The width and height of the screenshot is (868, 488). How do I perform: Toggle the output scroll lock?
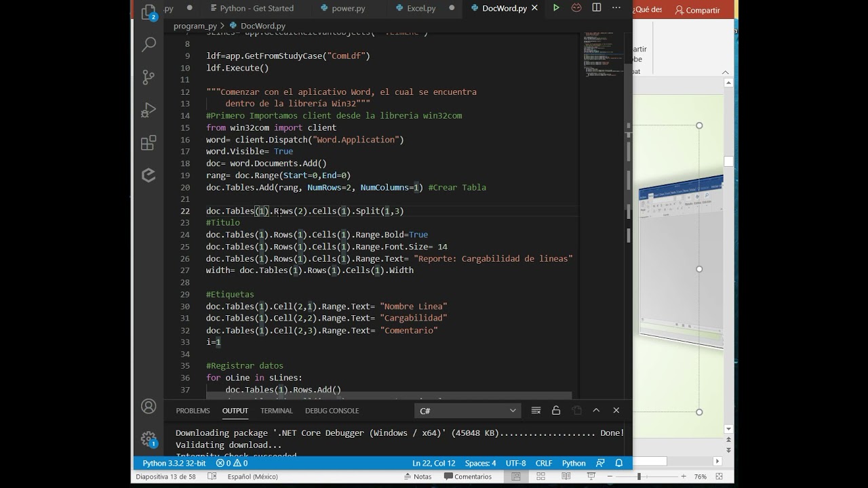[x=556, y=410]
